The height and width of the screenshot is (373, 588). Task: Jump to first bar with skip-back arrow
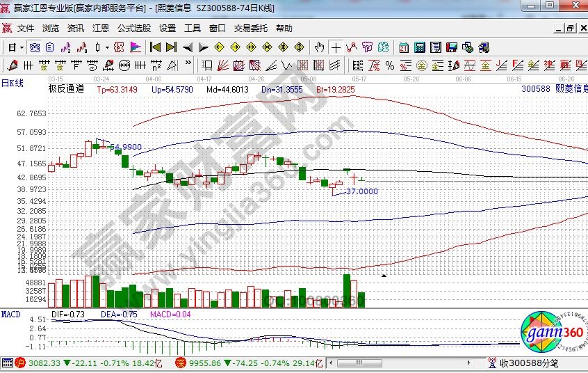click(x=155, y=47)
